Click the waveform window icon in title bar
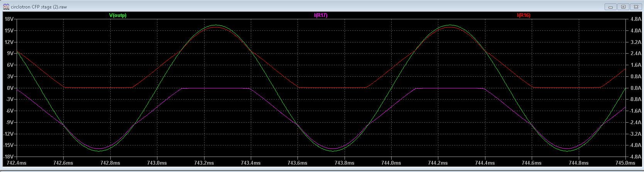The image size is (644, 172). (x=6, y=7)
